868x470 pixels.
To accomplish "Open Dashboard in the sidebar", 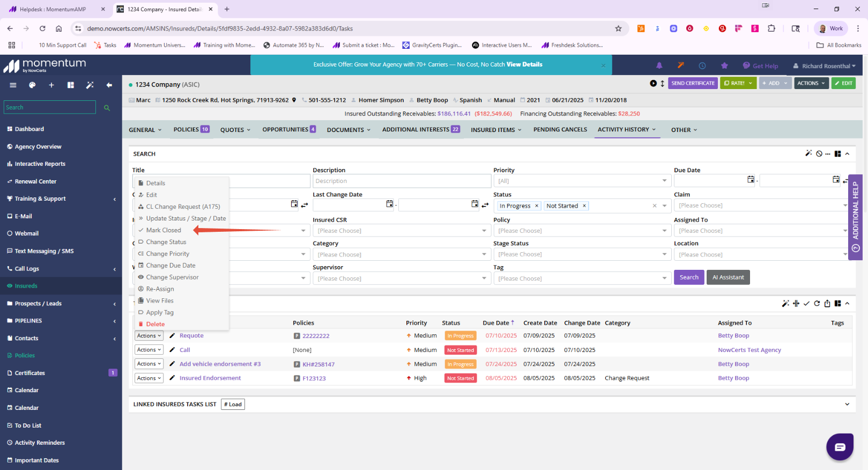I will (x=29, y=129).
